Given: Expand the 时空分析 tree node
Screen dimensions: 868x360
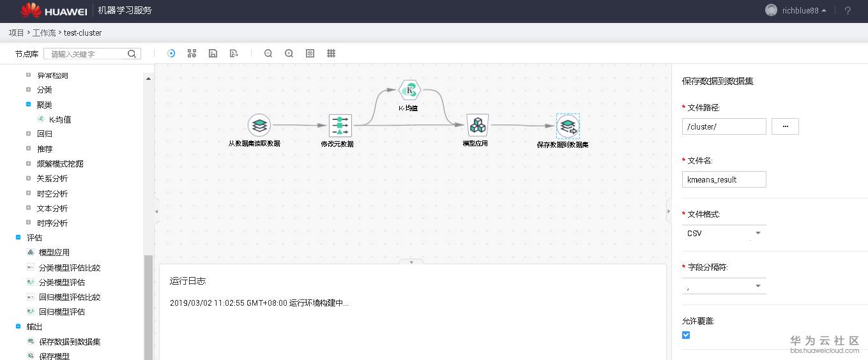Looking at the screenshot, I should [28, 193].
